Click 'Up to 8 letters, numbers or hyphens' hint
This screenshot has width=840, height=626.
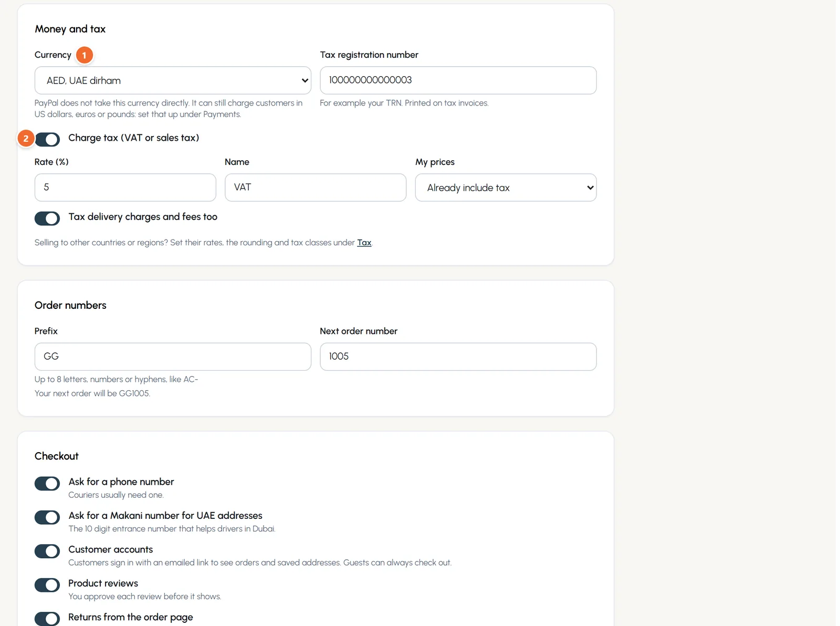pyautogui.click(x=116, y=379)
